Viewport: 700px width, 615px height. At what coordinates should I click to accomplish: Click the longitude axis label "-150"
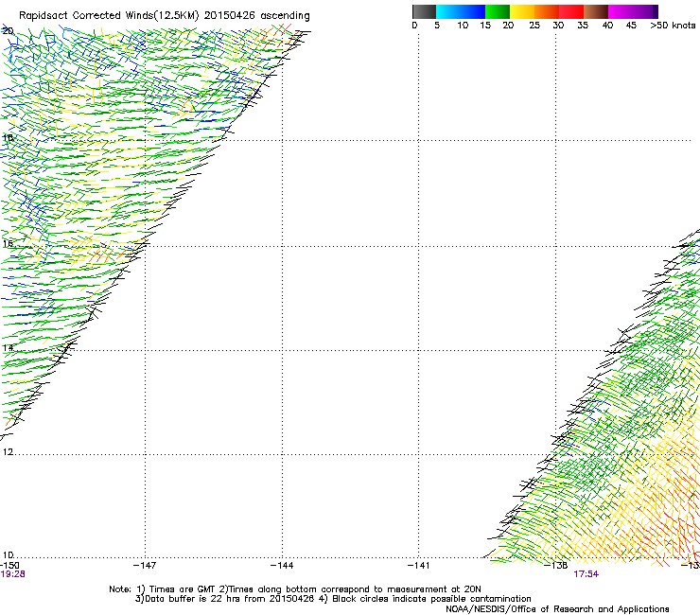pos(9,566)
